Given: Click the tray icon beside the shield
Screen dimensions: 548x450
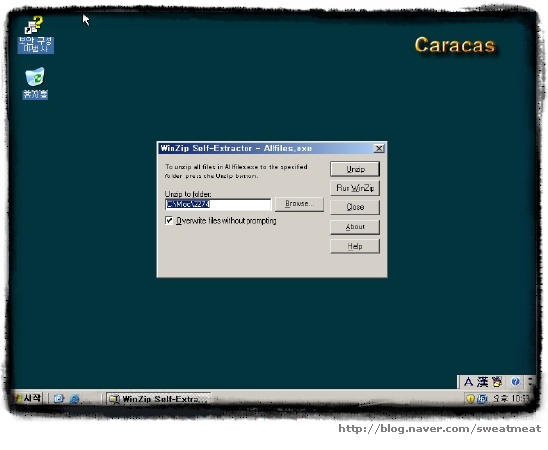Looking at the screenshot, I should 483,399.
